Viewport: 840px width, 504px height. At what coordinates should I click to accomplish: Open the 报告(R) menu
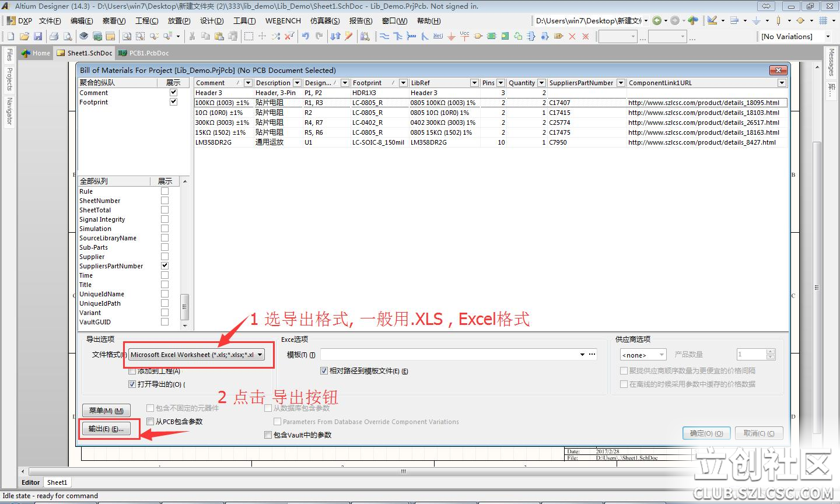pyautogui.click(x=361, y=20)
